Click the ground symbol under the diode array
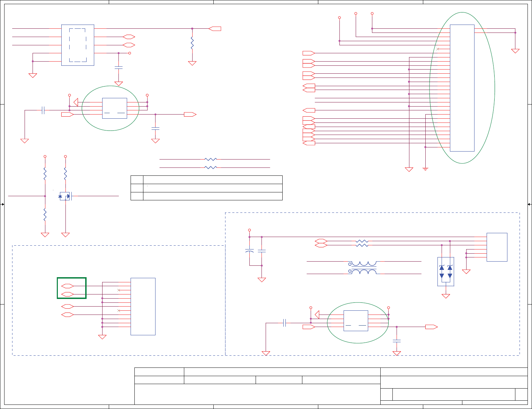 (x=446, y=296)
